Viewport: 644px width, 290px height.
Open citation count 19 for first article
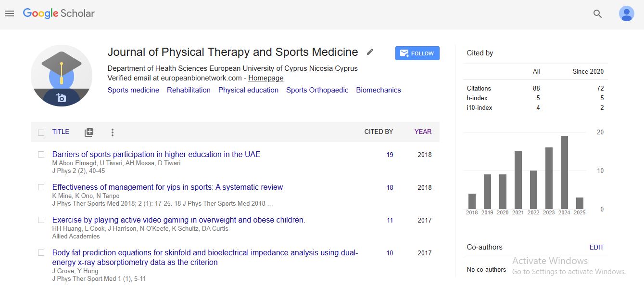click(x=390, y=155)
